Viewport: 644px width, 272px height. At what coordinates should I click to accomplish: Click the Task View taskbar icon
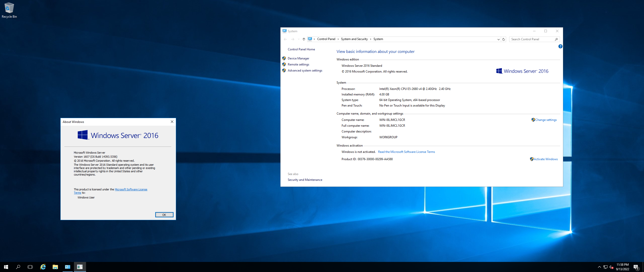coord(30,267)
